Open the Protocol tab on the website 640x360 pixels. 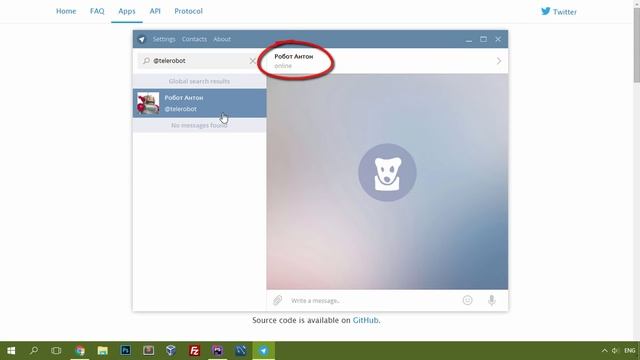pyautogui.click(x=189, y=11)
